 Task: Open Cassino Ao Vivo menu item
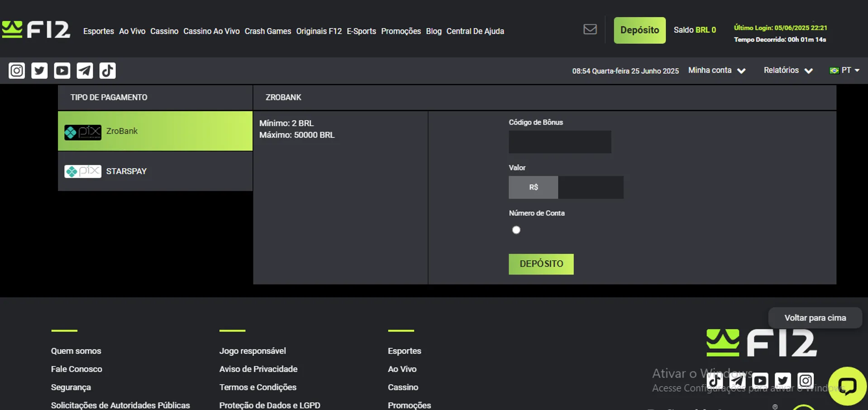(x=211, y=31)
